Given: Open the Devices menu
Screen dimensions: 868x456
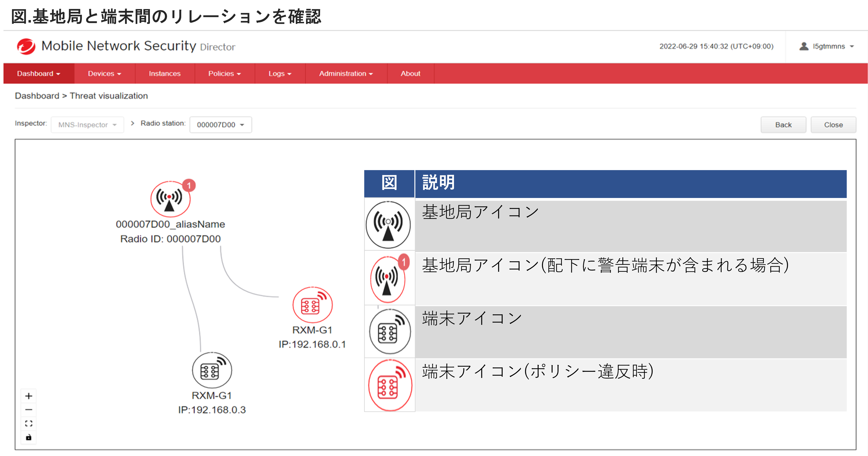Looking at the screenshot, I should pyautogui.click(x=104, y=73).
